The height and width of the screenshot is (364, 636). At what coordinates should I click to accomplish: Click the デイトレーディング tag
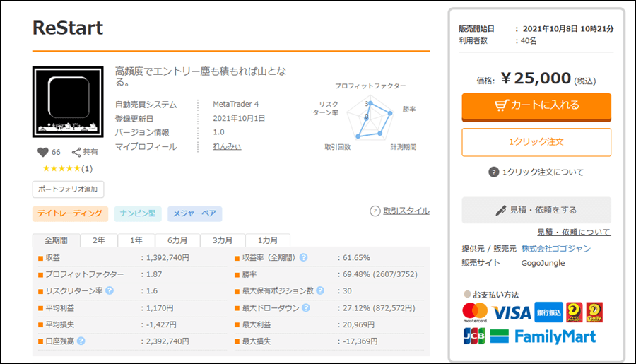click(x=70, y=213)
